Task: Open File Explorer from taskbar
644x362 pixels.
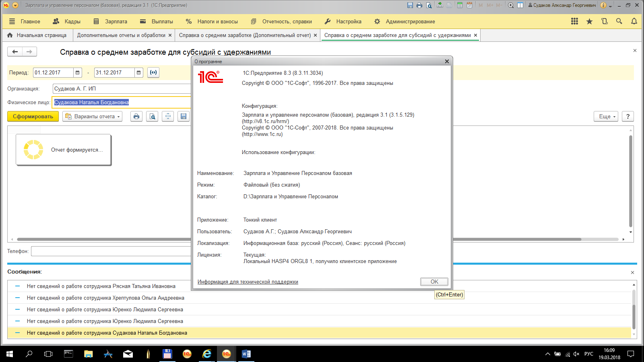Action: (x=89, y=354)
